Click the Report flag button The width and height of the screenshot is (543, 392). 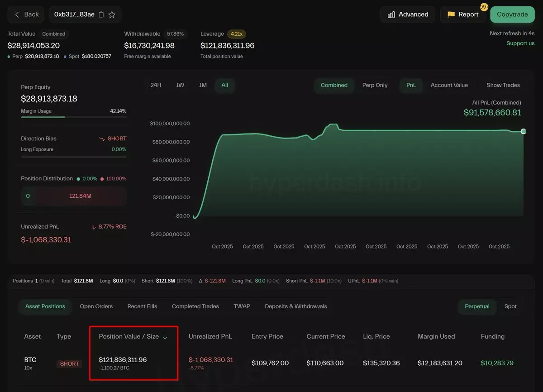(462, 14)
